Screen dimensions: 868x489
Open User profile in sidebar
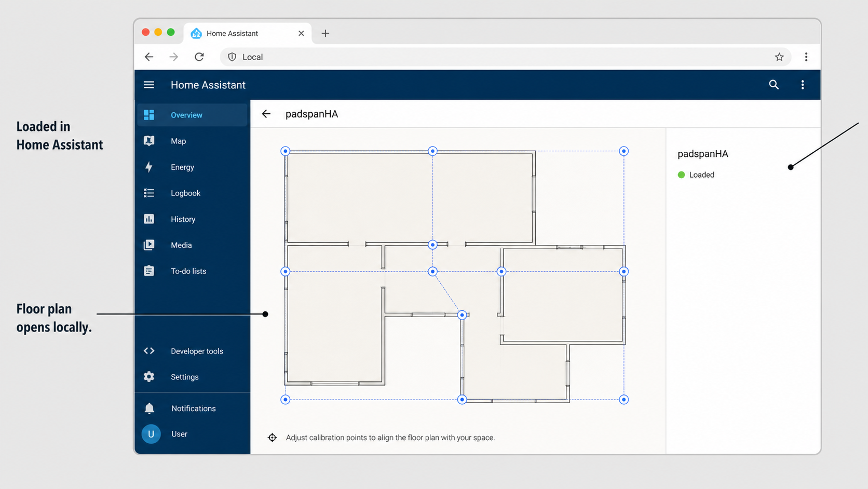coord(193,434)
